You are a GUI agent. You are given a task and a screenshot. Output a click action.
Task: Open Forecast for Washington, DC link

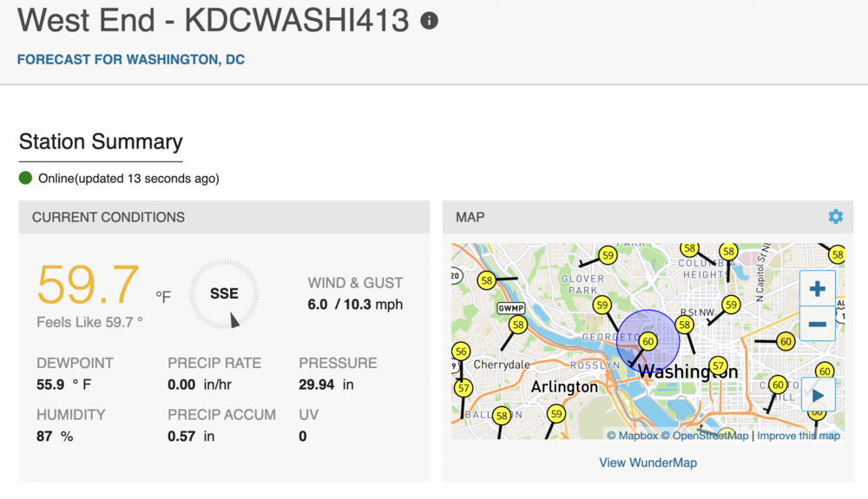click(x=131, y=59)
